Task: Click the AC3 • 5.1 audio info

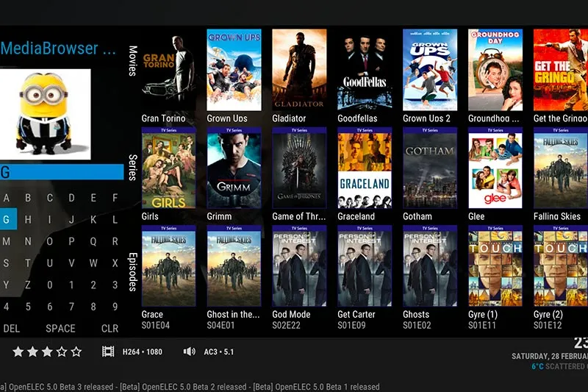Action: click(x=218, y=352)
